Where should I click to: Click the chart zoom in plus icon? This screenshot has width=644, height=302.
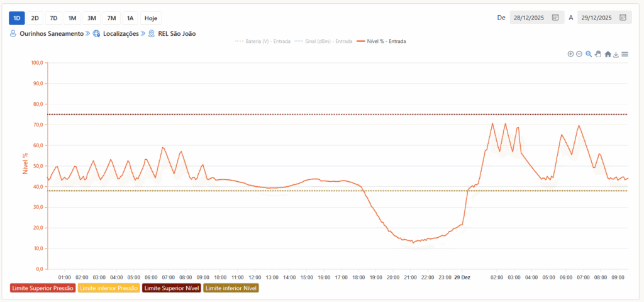[570, 54]
